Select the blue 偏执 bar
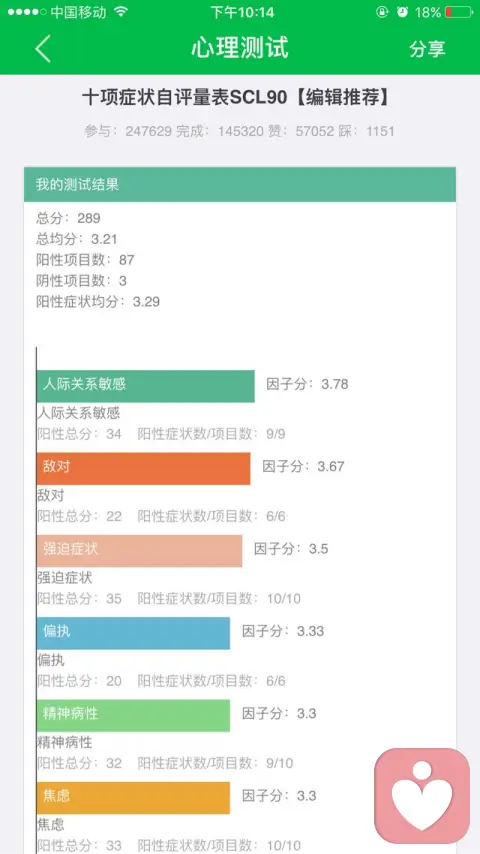 pyautogui.click(x=133, y=633)
